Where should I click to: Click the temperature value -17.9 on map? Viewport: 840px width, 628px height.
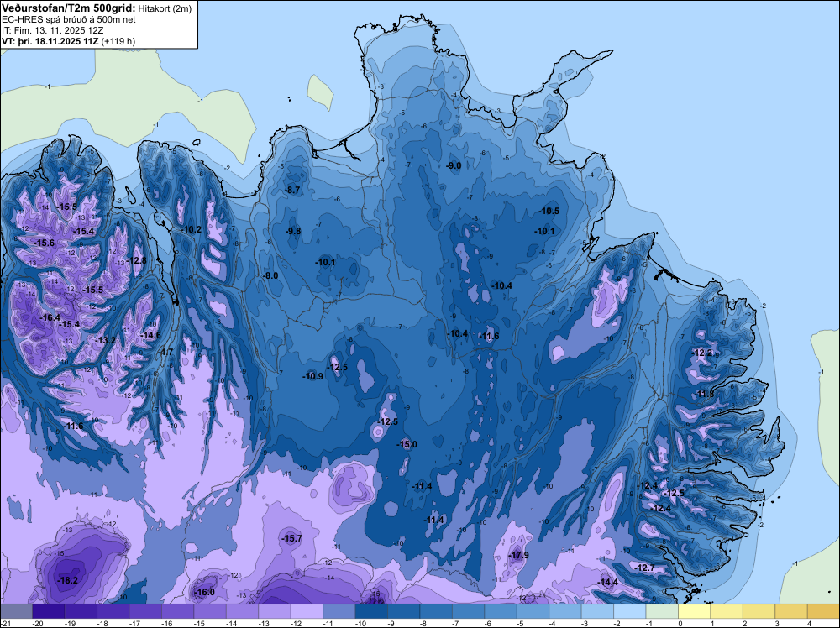coord(518,555)
